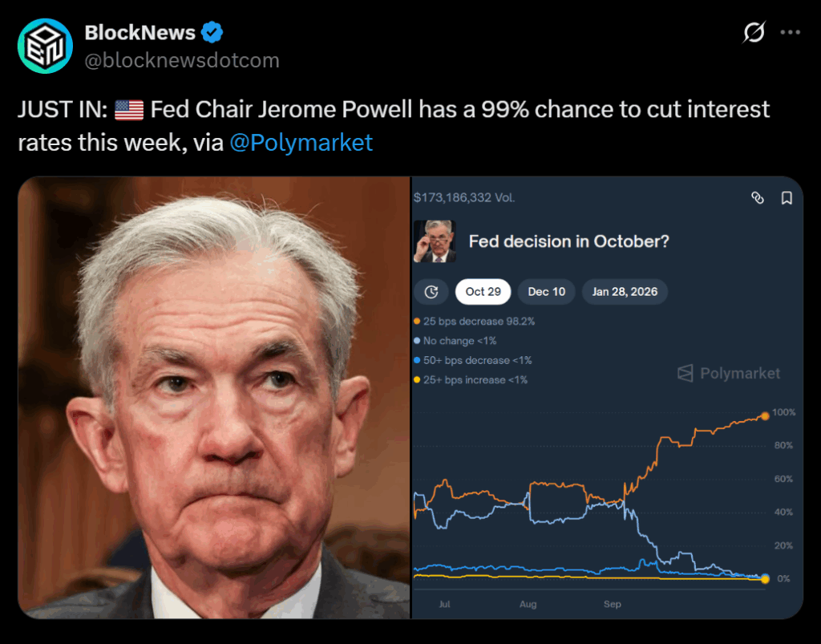This screenshot has width=821, height=644.
Task: Open the Grok icon on the post
Action: [x=754, y=33]
